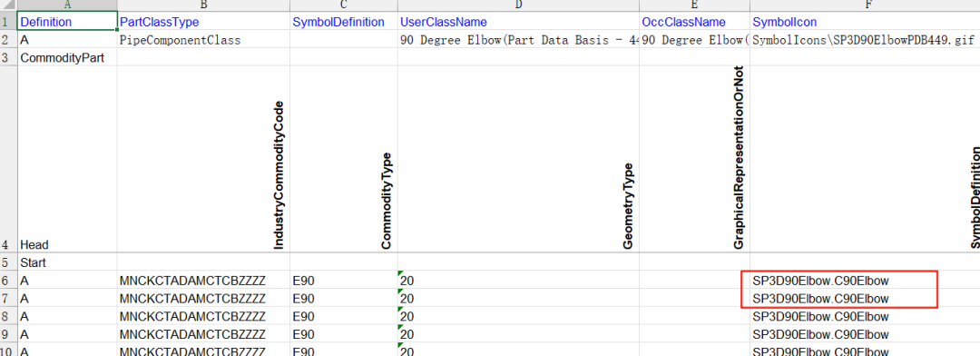The height and width of the screenshot is (356, 980).
Task: Select the rotated IndustryCommodityCode header cell
Action: point(203,159)
